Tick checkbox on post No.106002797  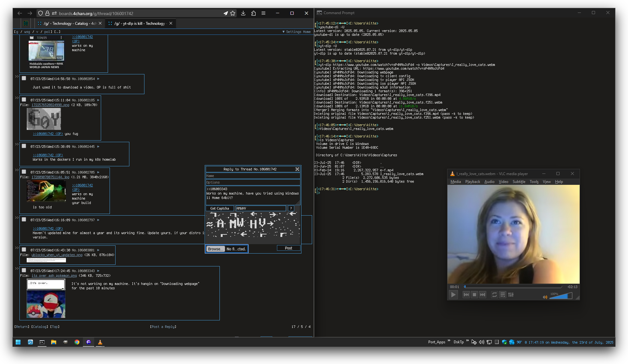[24, 220]
